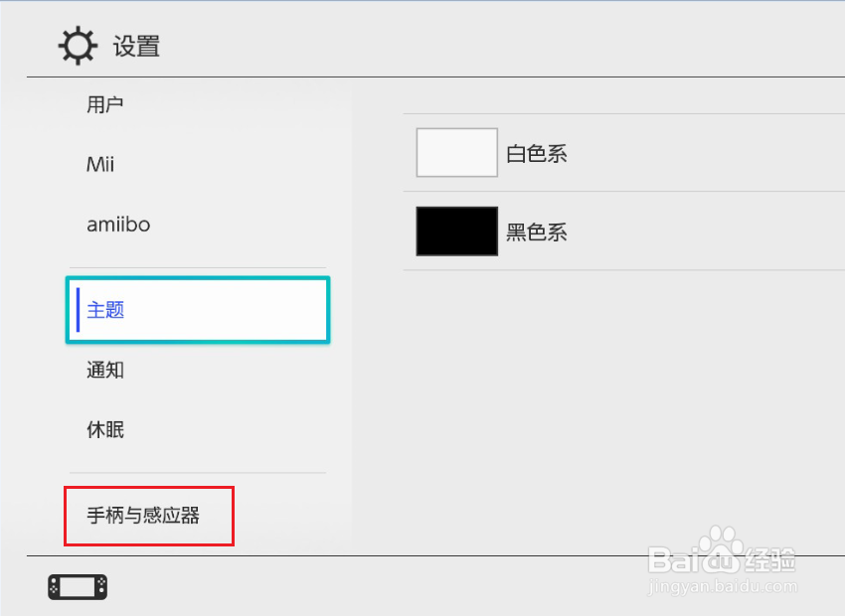This screenshot has width=845, height=616.
Task: Click the 设置 title text
Action: click(x=136, y=47)
